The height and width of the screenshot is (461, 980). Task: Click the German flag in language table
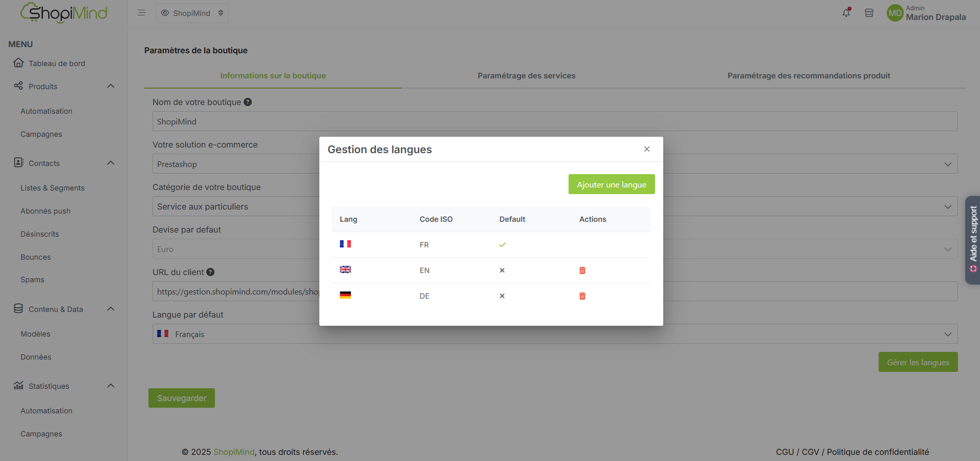(x=345, y=295)
